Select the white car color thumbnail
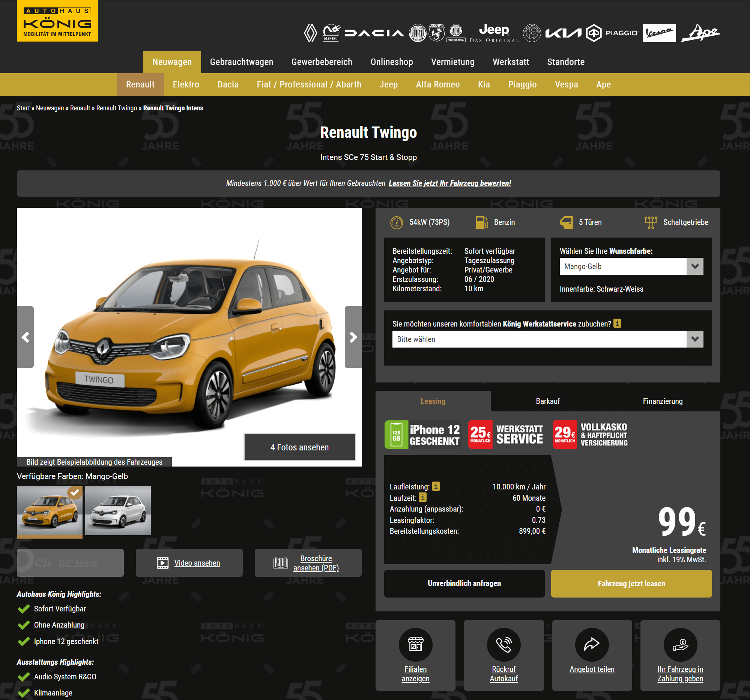This screenshot has width=750, height=700. pos(118,510)
